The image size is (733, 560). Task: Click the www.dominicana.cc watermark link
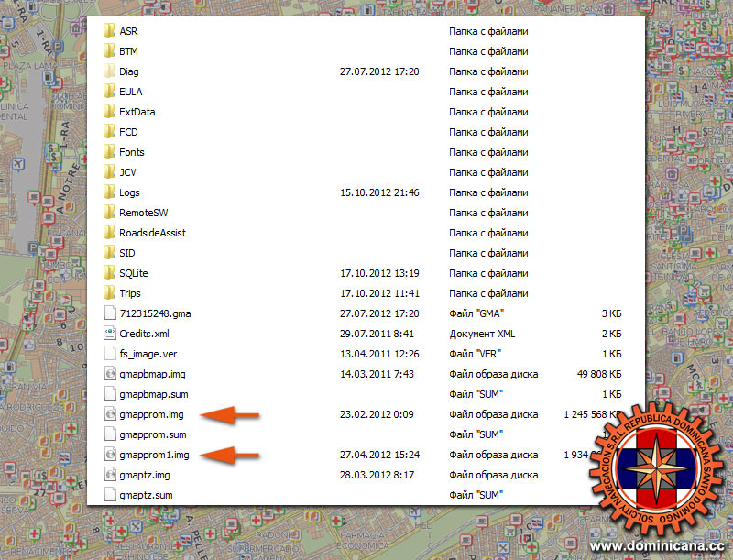[653, 547]
